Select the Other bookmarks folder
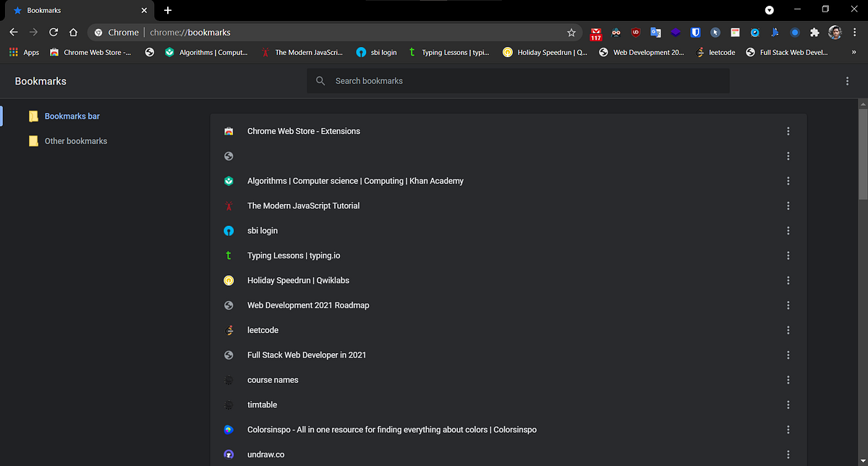This screenshot has height=466, width=868. (75, 140)
